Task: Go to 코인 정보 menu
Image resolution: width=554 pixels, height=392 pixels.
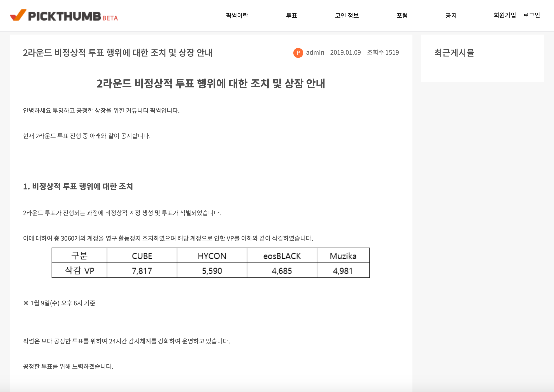Action: [x=347, y=16]
